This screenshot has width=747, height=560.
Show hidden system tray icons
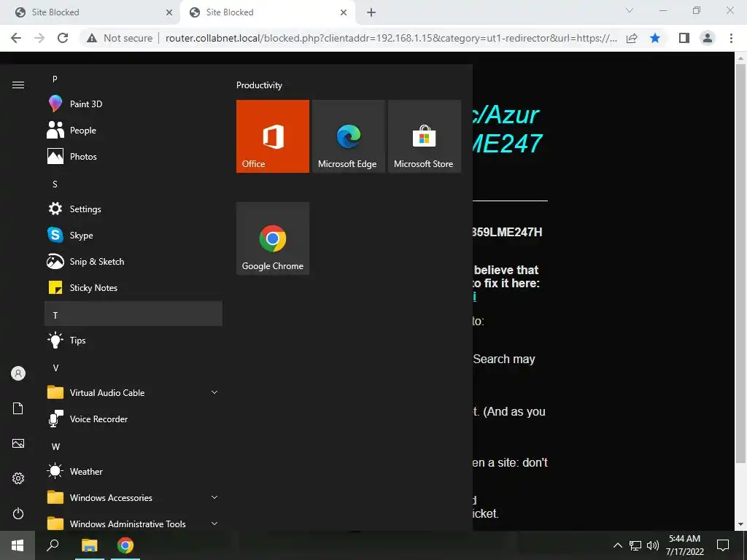617,545
